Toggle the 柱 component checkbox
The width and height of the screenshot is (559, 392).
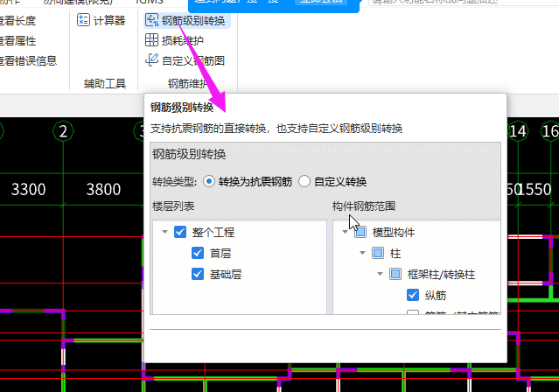(378, 253)
